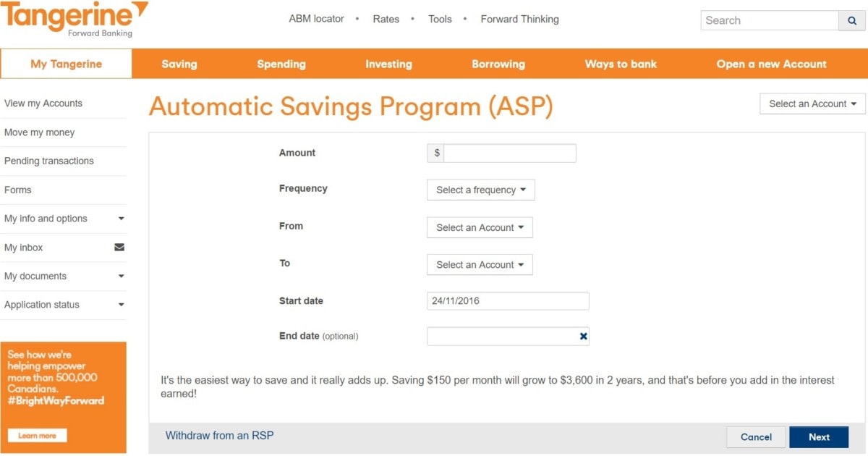Open the Rates menu item
This screenshot has height=456, width=868.
coord(386,19)
